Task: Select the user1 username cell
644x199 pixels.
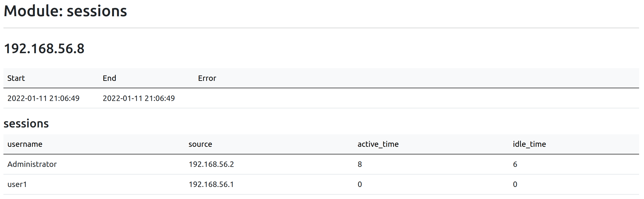Action: pos(17,184)
